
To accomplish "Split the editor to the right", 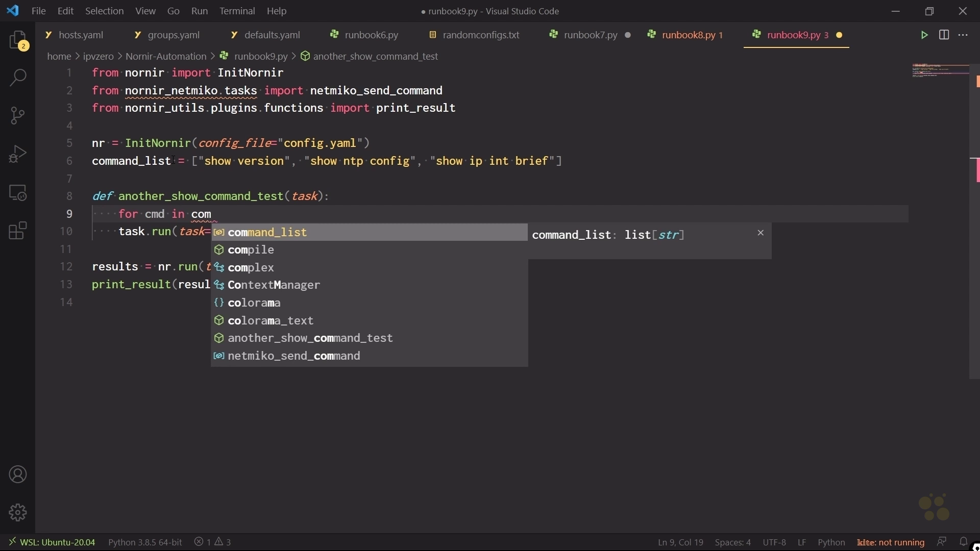I will click(x=944, y=35).
